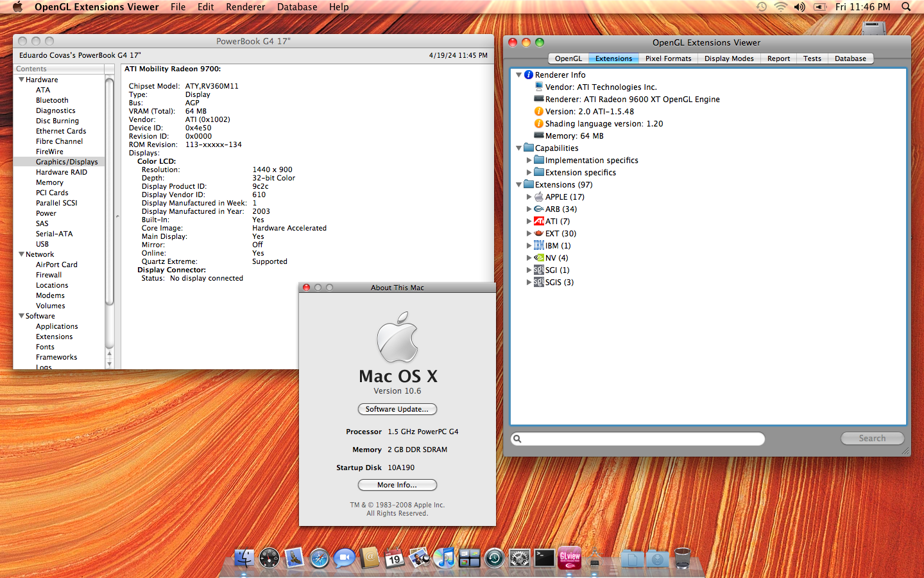Open the Trash in the Dock
Viewport: 924px width, 578px height.
[x=682, y=557]
